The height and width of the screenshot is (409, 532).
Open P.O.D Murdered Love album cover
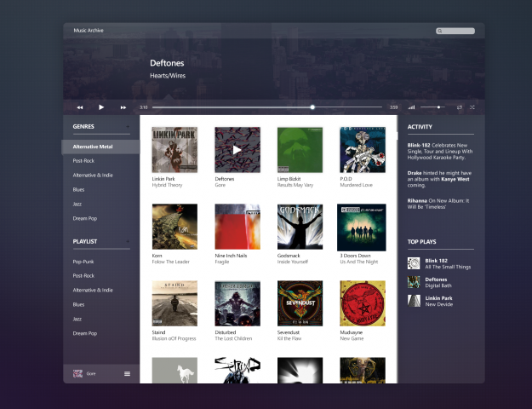363,150
